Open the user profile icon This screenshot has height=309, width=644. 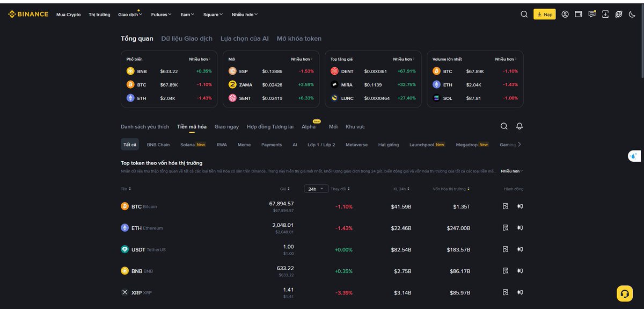pos(565,15)
